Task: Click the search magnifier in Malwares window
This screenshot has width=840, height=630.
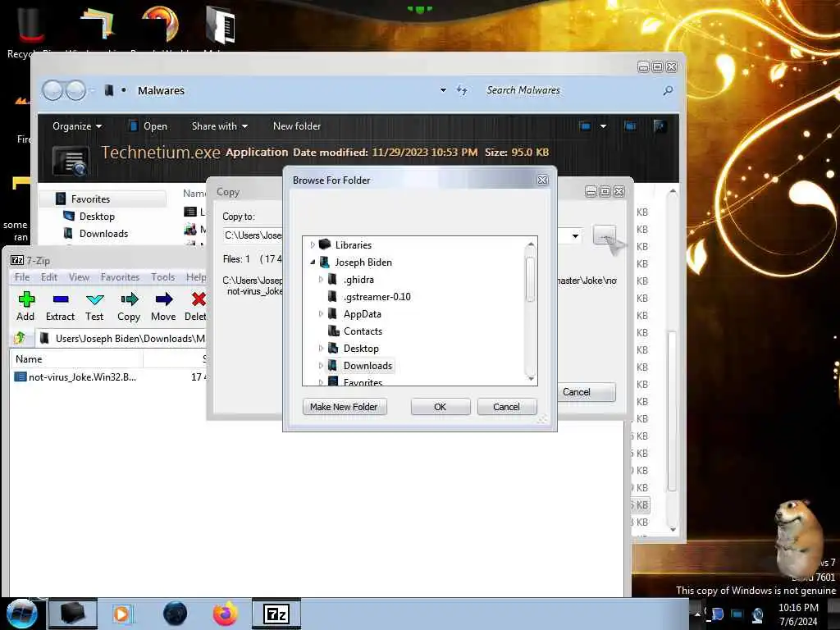Action: pyautogui.click(x=668, y=90)
